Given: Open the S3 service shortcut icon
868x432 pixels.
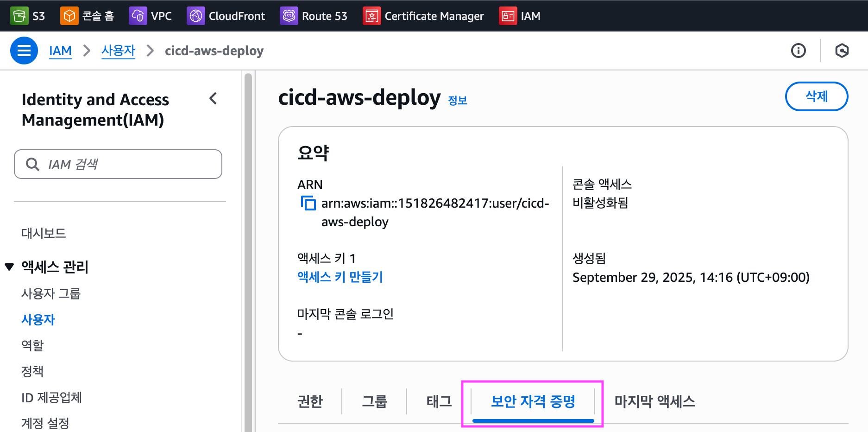Looking at the screenshot, I should tap(19, 16).
